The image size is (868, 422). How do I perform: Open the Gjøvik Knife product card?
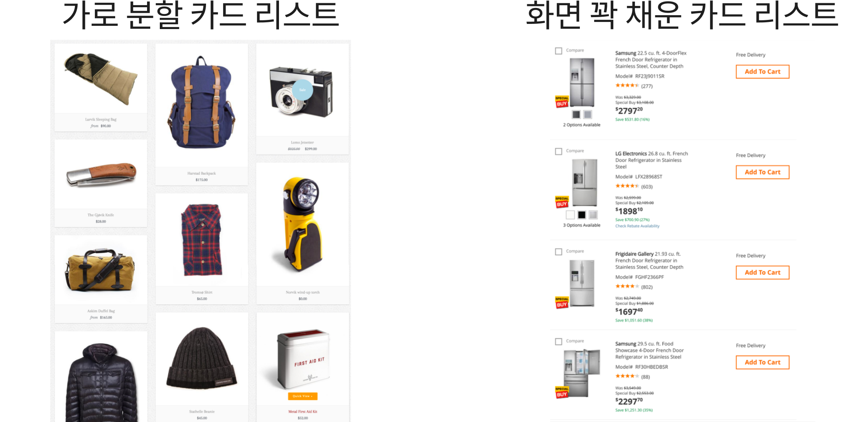click(101, 183)
